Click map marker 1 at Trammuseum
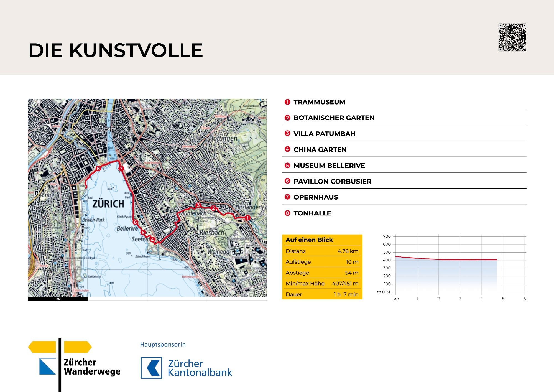Viewport: 554px width, 392px height. tap(247, 218)
